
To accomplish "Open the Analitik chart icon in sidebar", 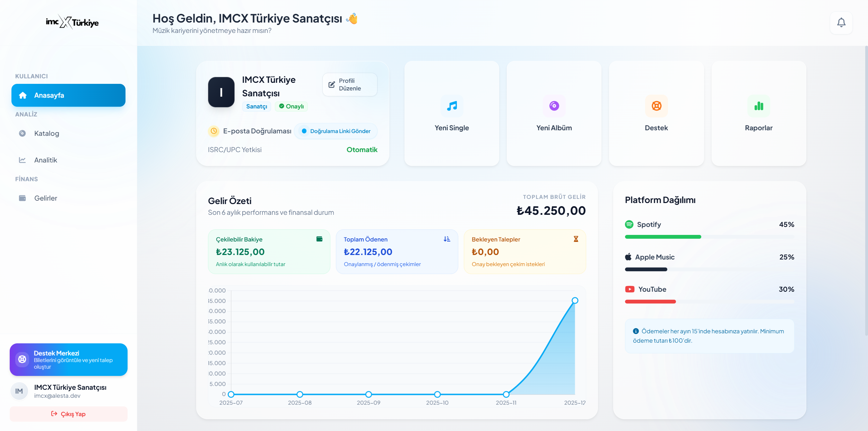I will click(22, 160).
